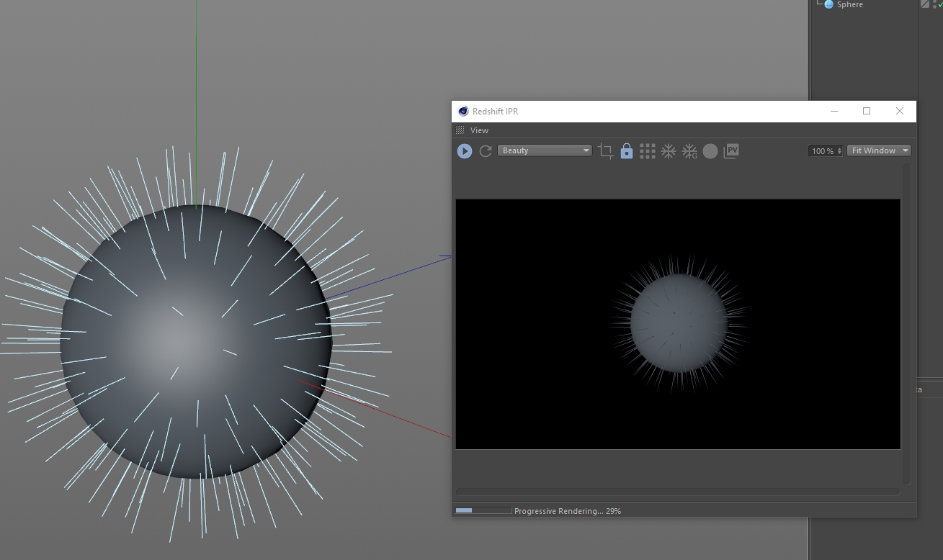Select the Sphere object in the object manager

(849, 4)
